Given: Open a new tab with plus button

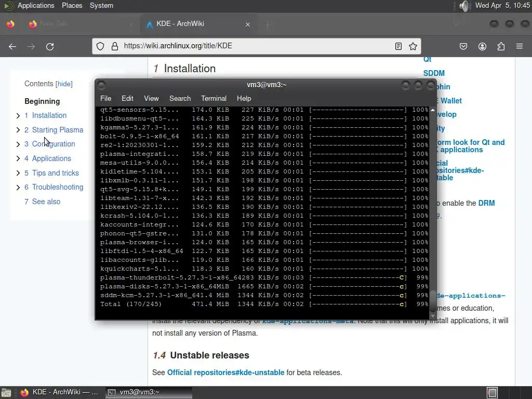Looking at the screenshot, I should pyautogui.click(x=268, y=24).
